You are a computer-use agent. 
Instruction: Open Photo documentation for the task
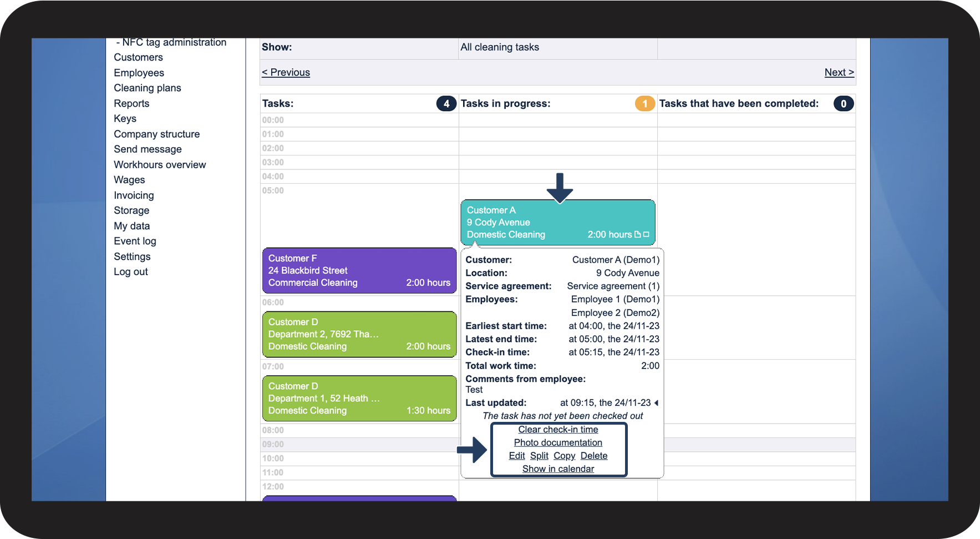coord(558,443)
